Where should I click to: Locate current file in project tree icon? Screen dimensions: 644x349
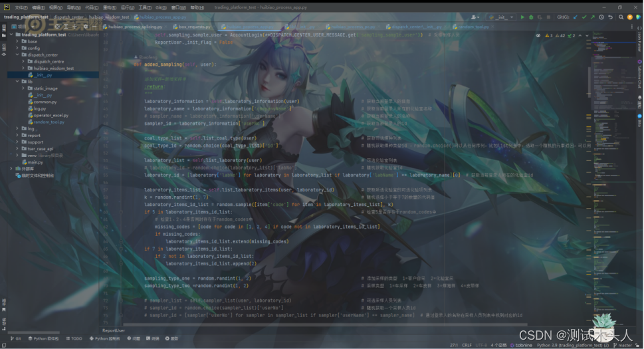point(58,27)
